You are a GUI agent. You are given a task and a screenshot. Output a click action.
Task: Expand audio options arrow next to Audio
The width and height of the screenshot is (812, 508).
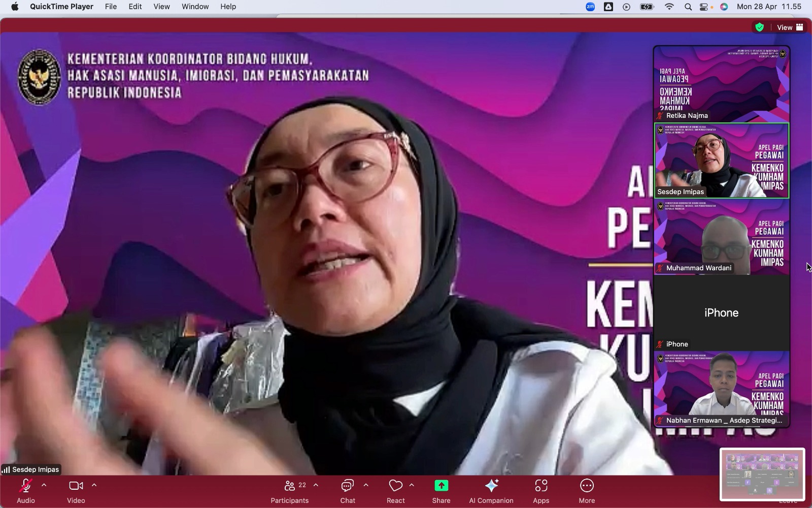pos(44,485)
